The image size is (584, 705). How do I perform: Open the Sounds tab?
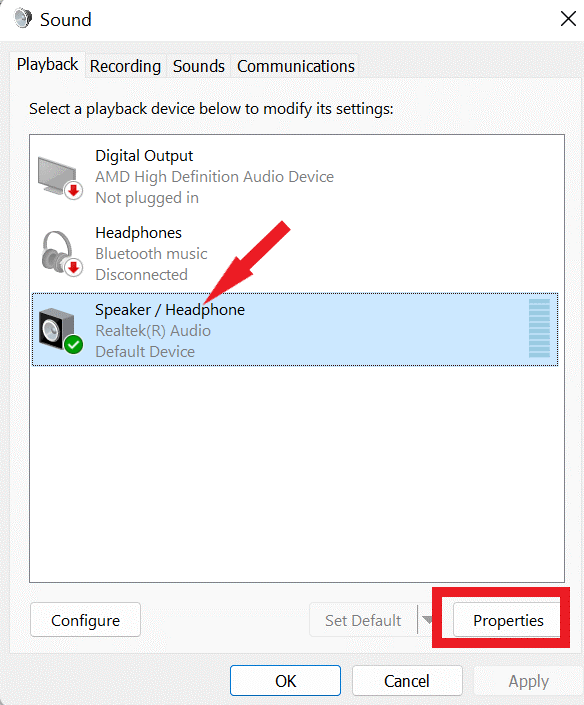199,66
